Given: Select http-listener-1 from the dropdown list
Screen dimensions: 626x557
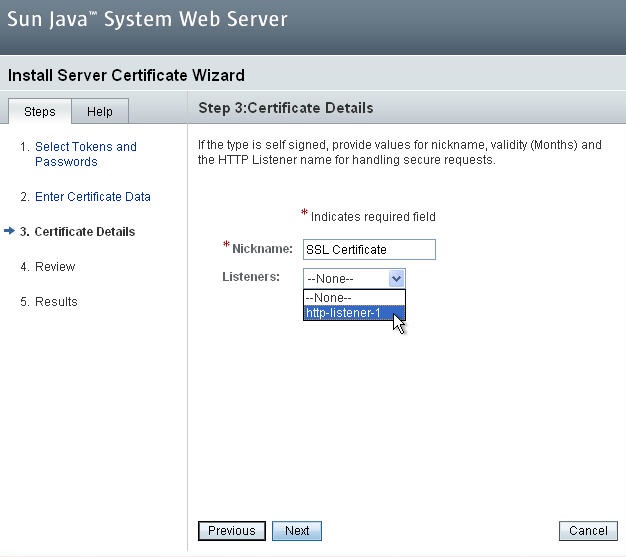Looking at the screenshot, I should (x=354, y=313).
